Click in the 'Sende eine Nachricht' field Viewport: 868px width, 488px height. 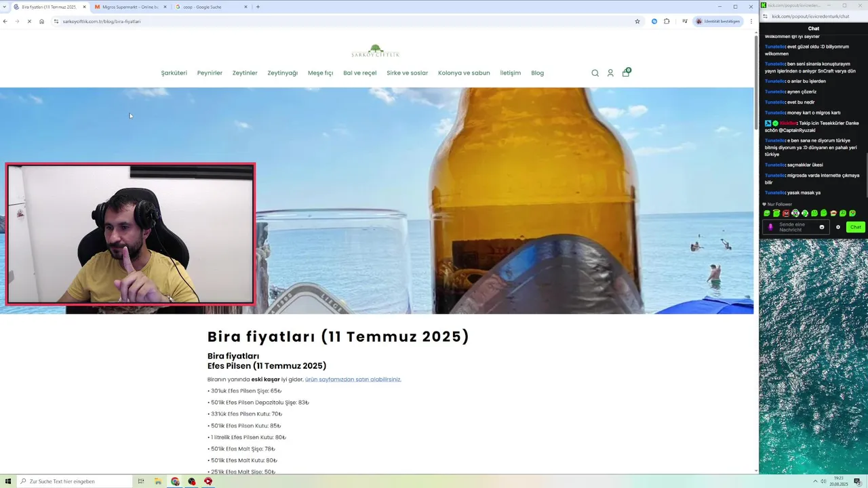click(796, 227)
